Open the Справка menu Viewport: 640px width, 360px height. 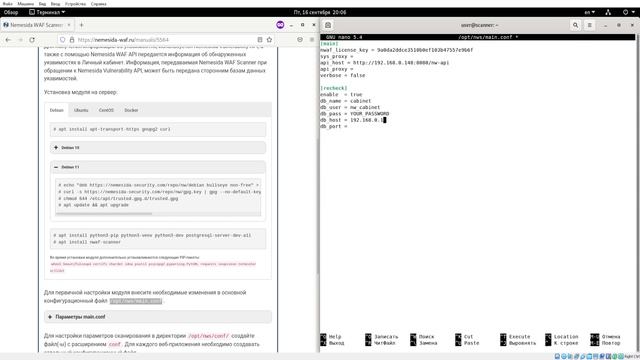pyautogui.click(x=98, y=4)
